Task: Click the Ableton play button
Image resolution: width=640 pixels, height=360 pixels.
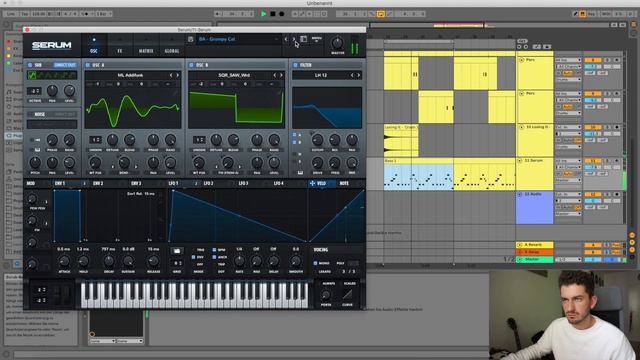Action: click(264, 14)
